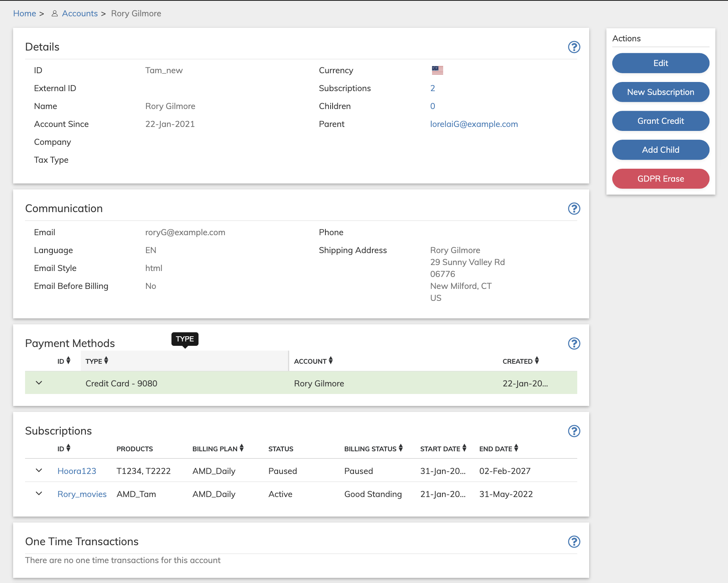Go to Home breadcrumb
The image size is (728, 583).
tap(25, 14)
